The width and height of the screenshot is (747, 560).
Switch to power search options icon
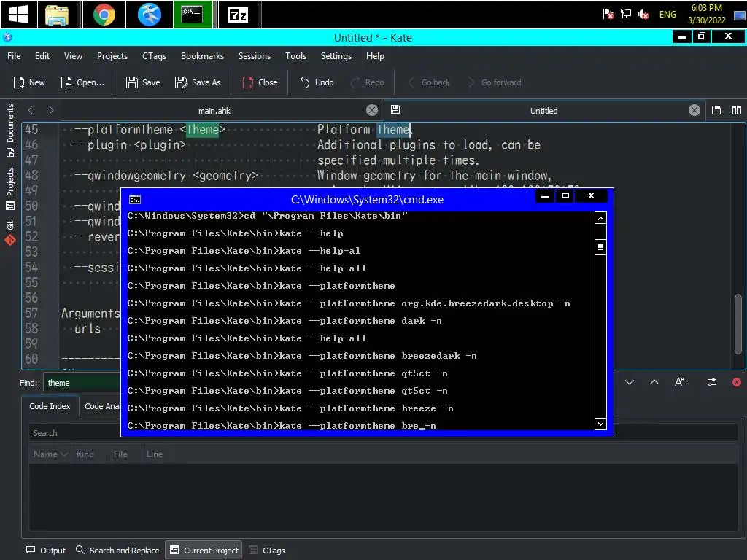[x=712, y=382]
